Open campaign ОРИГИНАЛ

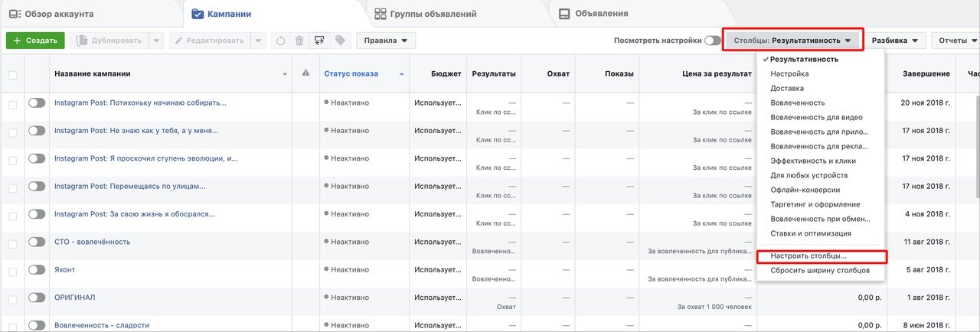coord(75,298)
